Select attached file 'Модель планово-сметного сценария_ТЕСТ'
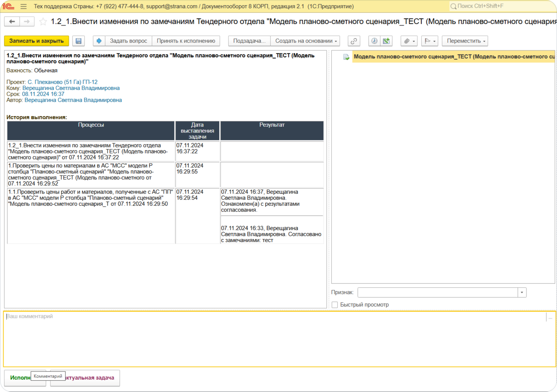The width and height of the screenshot is (557, 392). tap(454, 57)
